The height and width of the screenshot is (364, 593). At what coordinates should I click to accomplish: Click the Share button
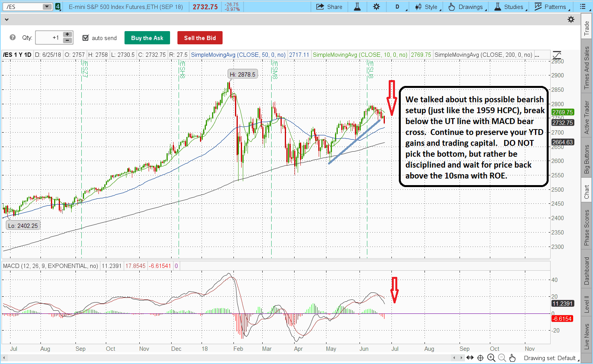tap(329, 7)
